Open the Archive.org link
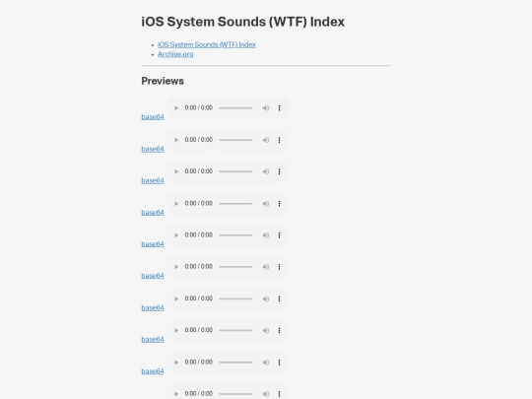This screenshot has width=532, height=399. pos(175,54)
